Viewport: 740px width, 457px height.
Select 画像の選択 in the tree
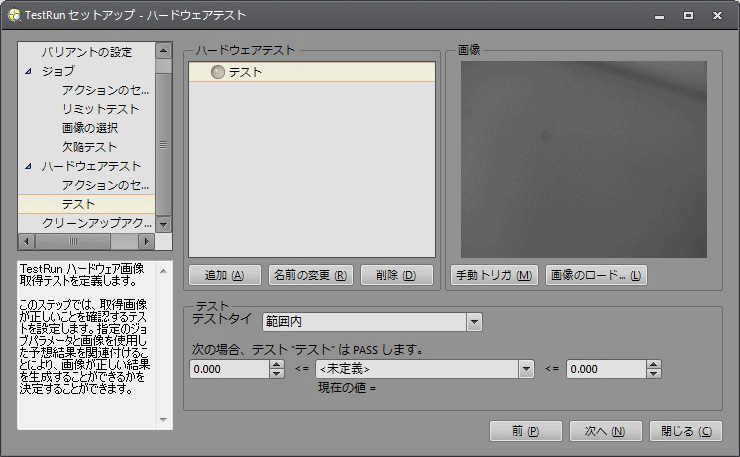pyautogui.click(x=90, y=128)
